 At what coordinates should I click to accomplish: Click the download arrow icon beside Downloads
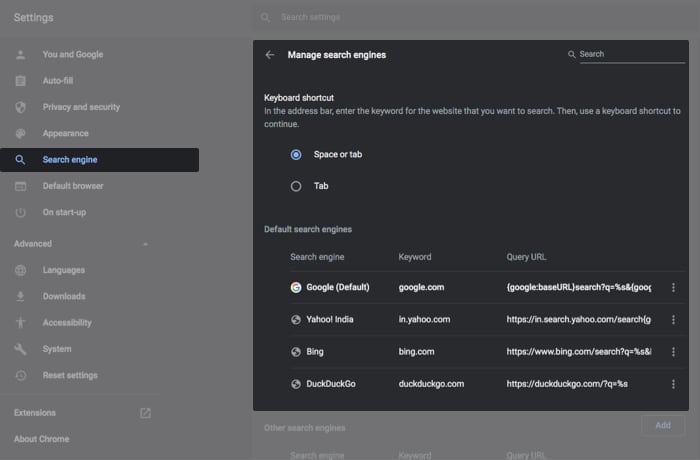click(x=20, y=296)
